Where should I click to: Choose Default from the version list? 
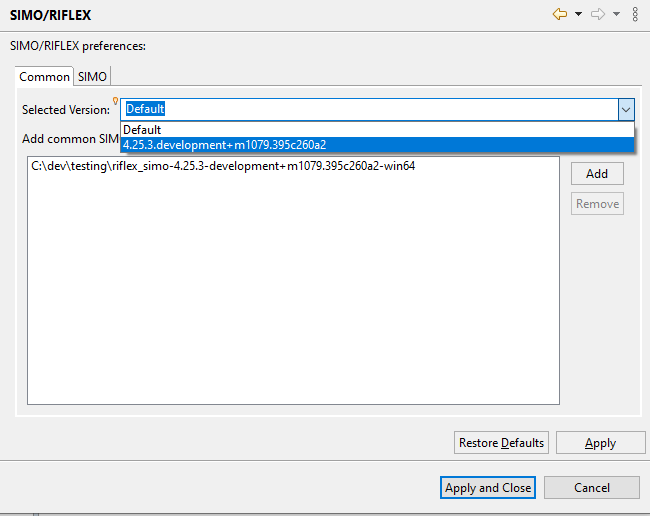[142, 130]
